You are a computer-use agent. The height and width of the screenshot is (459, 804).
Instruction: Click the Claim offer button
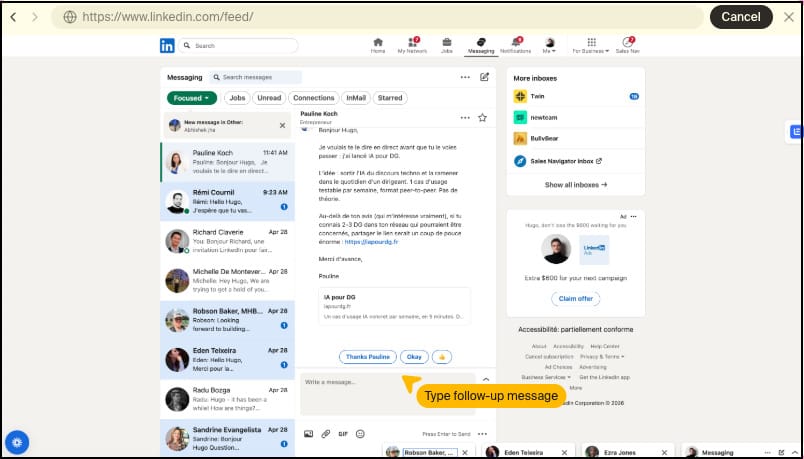pyautogui.click(x=575, y=298)
